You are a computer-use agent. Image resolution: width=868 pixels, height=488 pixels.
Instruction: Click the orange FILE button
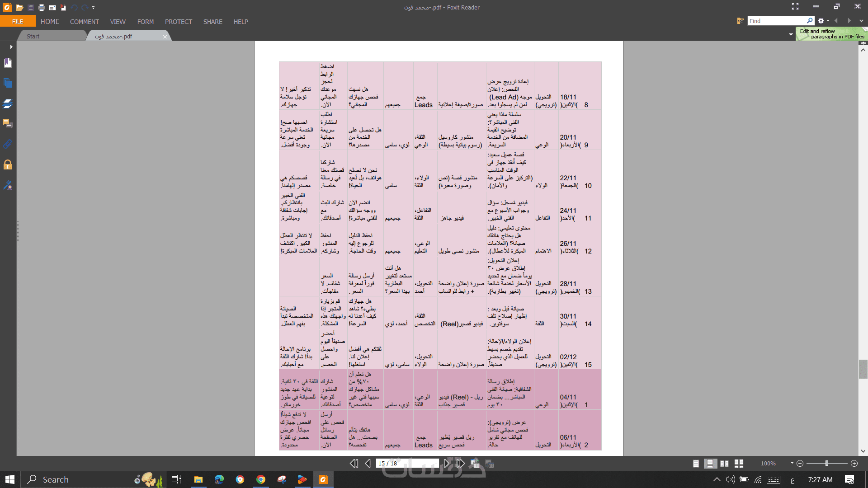[x=18, y=22]
